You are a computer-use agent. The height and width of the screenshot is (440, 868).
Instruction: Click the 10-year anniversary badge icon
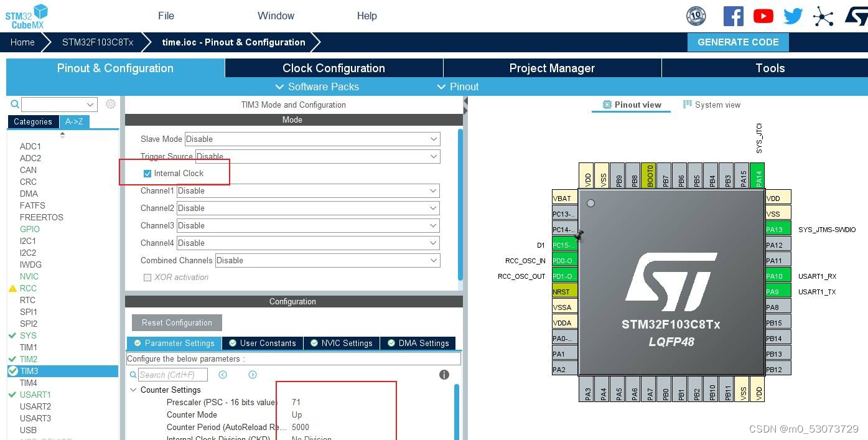(696, 16)
